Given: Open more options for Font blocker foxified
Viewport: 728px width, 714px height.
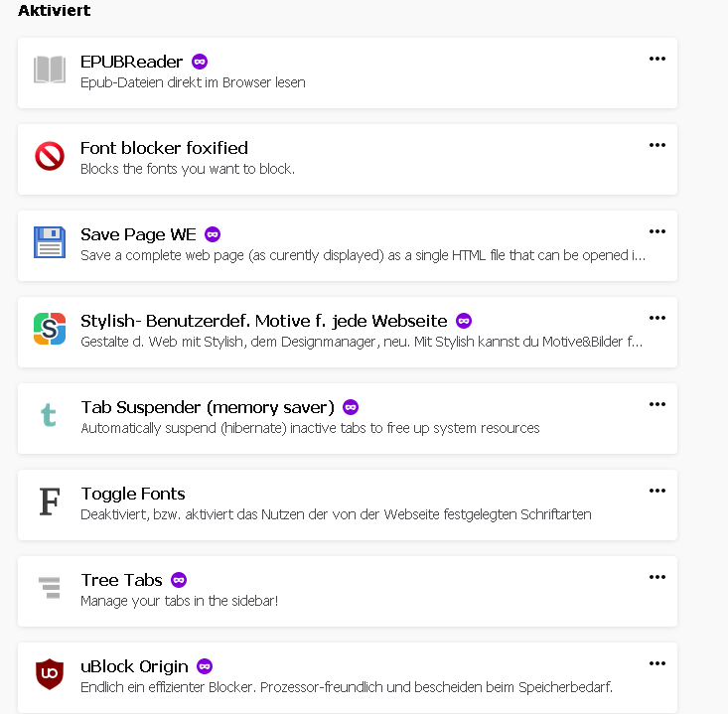Looking at the screenshot, I should [657, 145].
